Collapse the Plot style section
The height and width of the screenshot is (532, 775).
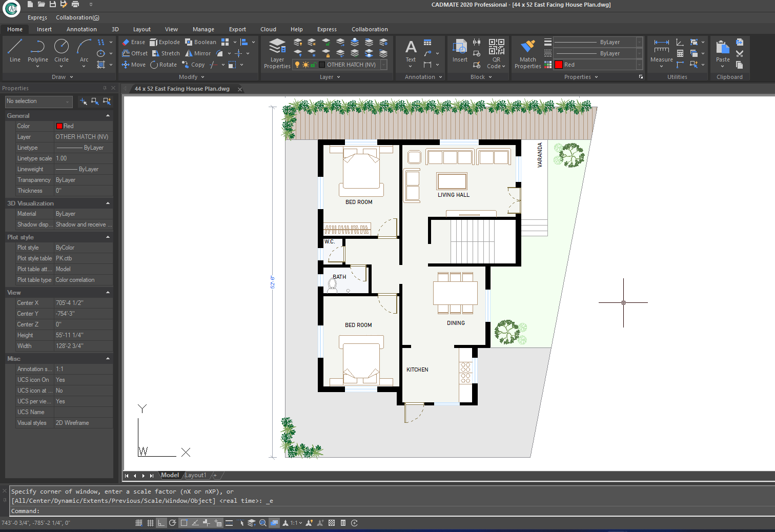click(108, 237)
